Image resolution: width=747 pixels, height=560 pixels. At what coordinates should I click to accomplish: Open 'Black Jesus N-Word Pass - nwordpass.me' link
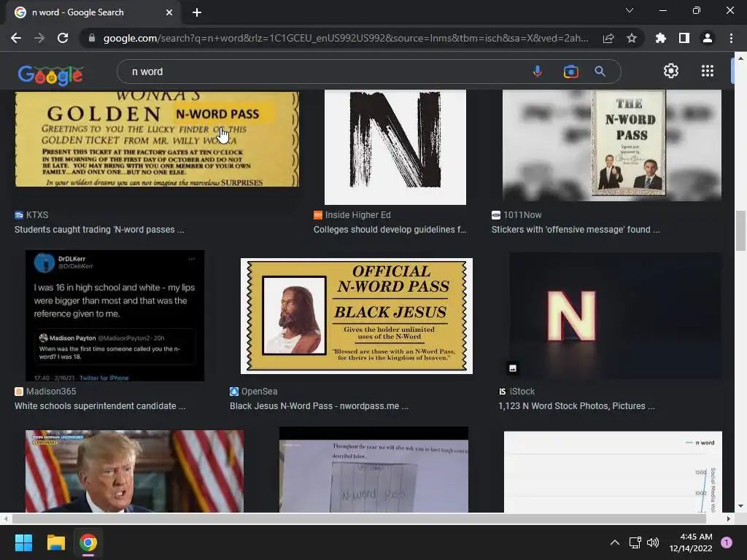[320, 406]
